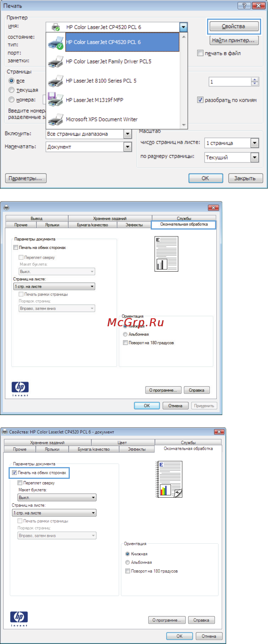Check Переплет сверху in Свойства document dialog
Image resolution: width=268 pixels, height=644 pixels.
click(x=20, y=483)
